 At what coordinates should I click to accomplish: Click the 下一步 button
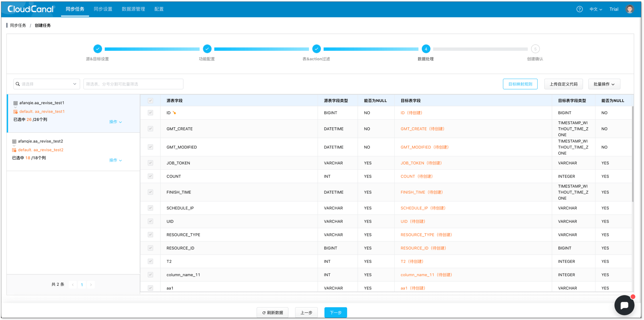[335, 313]
